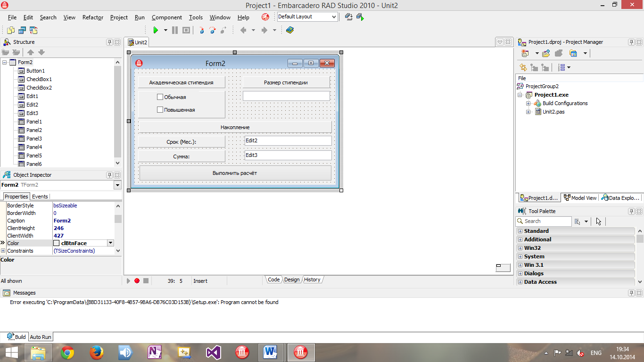644x362 pixels.
Task: Collapse the Project1.exe tree node
Action: click(520, 95)
